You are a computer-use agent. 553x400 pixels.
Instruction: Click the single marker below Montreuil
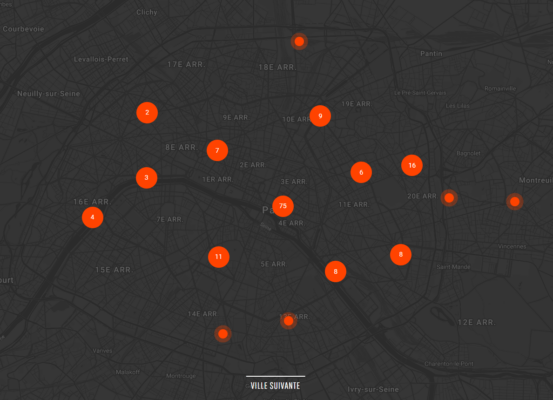[x=515, y=202]
